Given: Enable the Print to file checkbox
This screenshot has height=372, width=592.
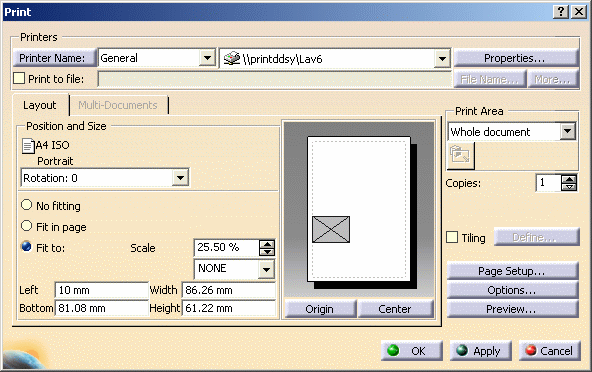Looking at the screenshot, I should point(19,79).
